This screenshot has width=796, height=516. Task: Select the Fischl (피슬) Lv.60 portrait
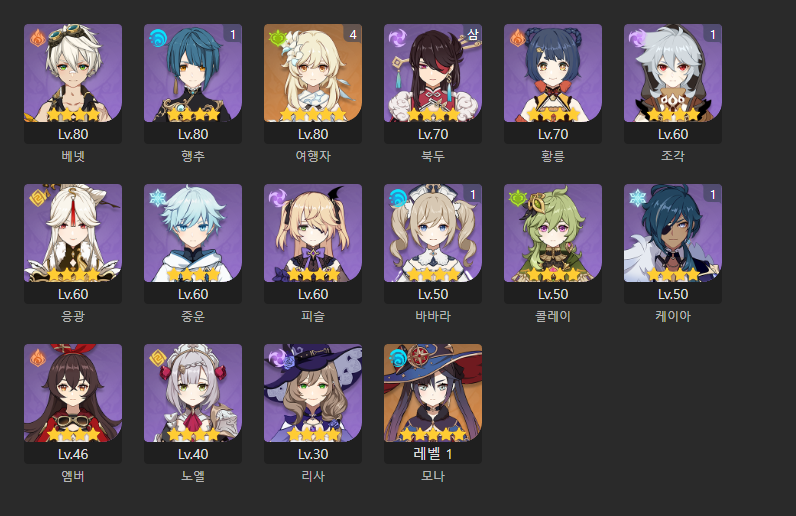pyautogui.click(x=313, y=233)
